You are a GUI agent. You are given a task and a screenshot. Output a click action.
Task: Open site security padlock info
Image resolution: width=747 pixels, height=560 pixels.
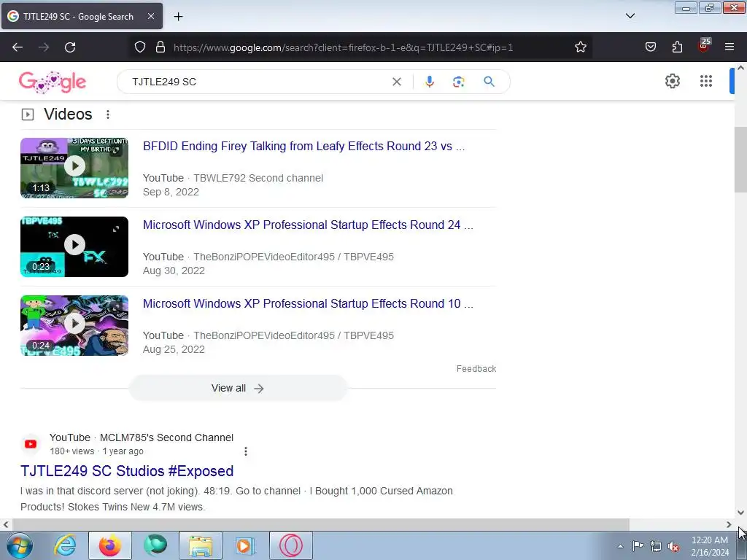pos(160,47)
